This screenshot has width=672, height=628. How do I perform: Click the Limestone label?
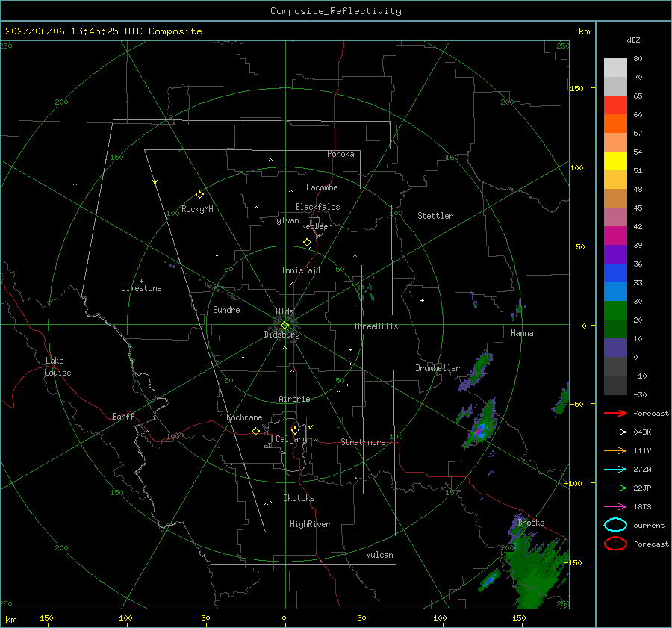pyautogui.click(x=141, y=288)
